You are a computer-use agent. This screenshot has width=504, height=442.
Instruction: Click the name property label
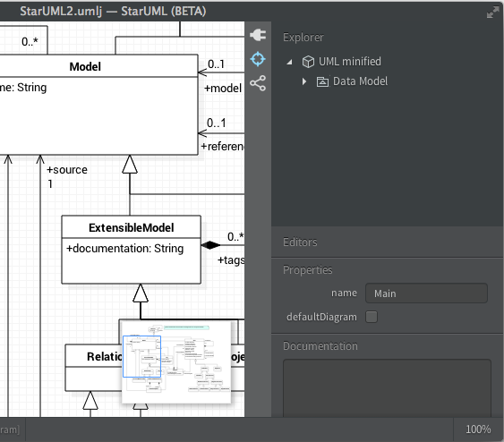tap(344, 293)
